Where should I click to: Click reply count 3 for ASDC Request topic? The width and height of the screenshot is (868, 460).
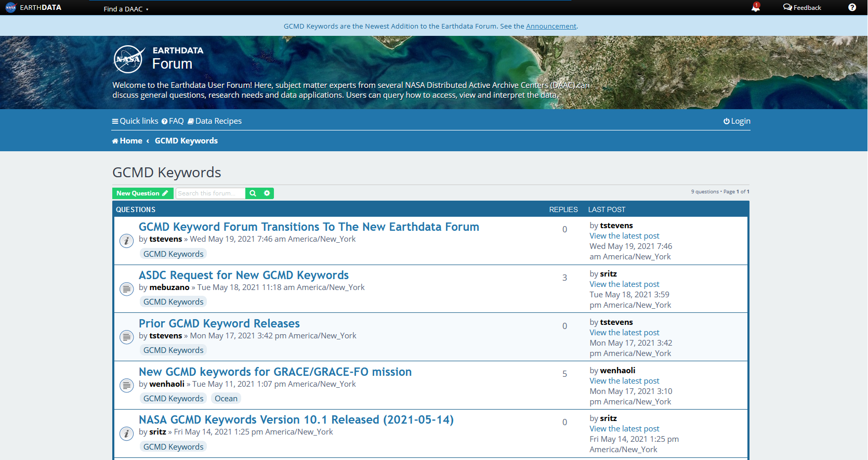pos(564,278)
